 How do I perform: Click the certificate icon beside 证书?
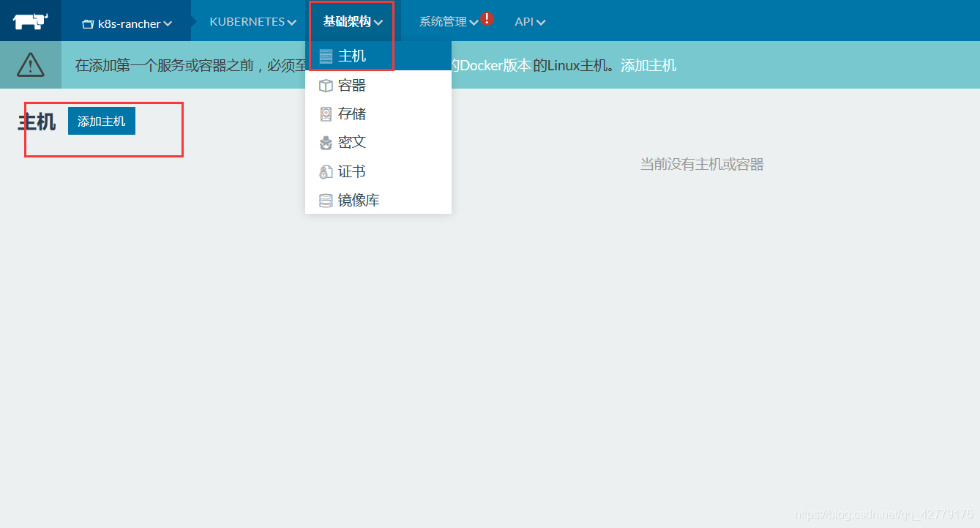click(326, 171)
